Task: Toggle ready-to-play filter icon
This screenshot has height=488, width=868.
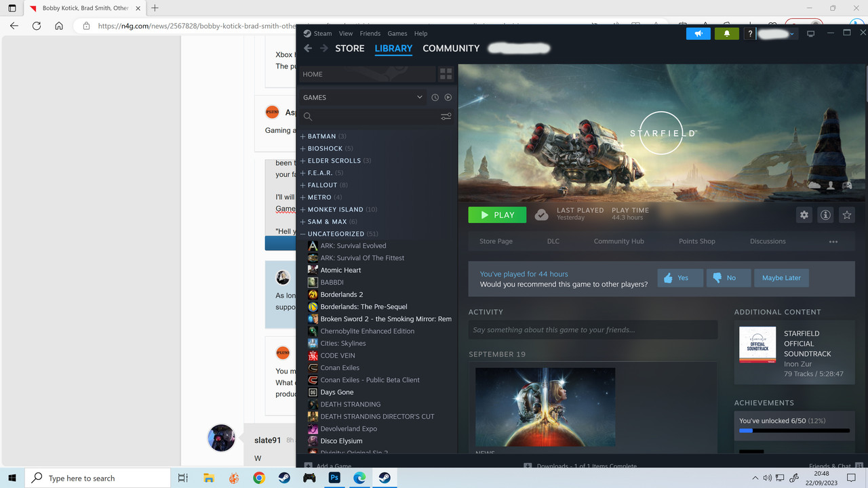Action: click(448, 98)
